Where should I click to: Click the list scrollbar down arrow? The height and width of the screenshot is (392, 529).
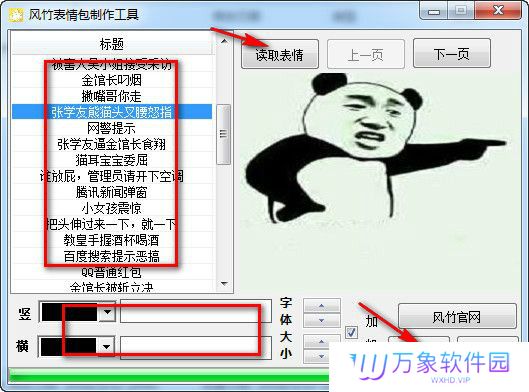pyautogui.click(x=224, y=284)
